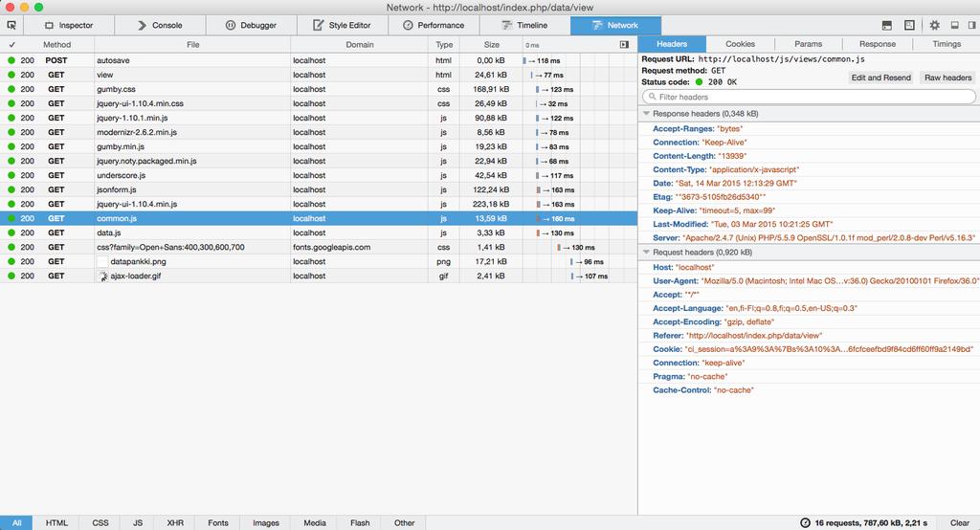Toggle the network details pane icon

click(624, 44)
